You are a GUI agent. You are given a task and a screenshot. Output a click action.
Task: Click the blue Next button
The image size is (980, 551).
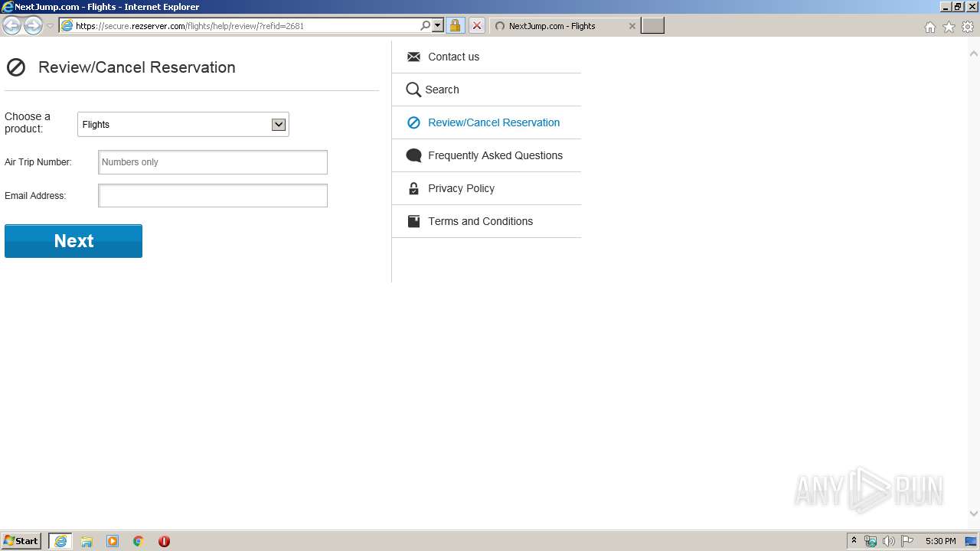pyautogui.click(x=73, y=241)
